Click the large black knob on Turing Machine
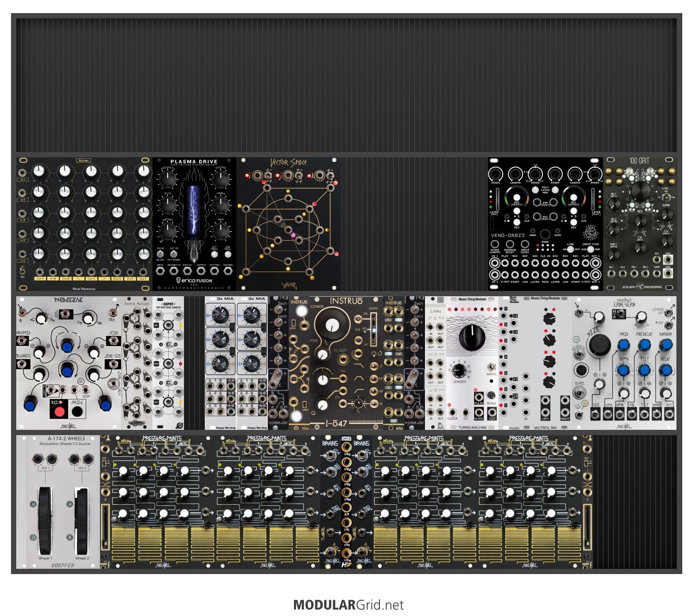Viewport: 698px width, 616px height. pyautogui.click(x=472, y=337)
